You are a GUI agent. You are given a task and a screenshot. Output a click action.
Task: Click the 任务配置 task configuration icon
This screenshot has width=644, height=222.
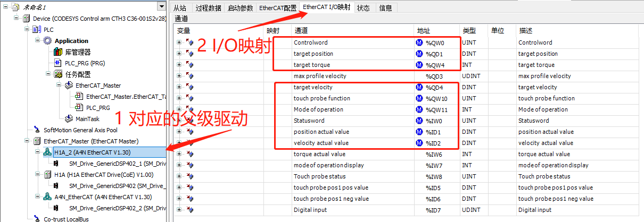click(x=58, y=74)
